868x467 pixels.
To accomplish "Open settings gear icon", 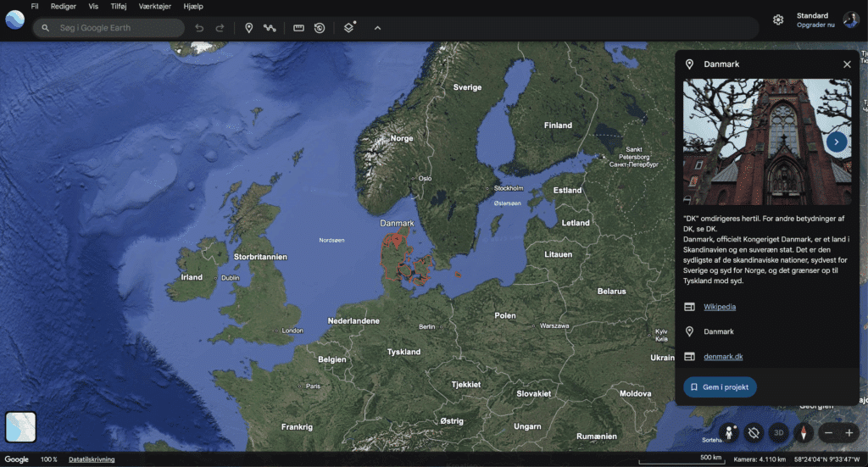I will click(778, 20).
